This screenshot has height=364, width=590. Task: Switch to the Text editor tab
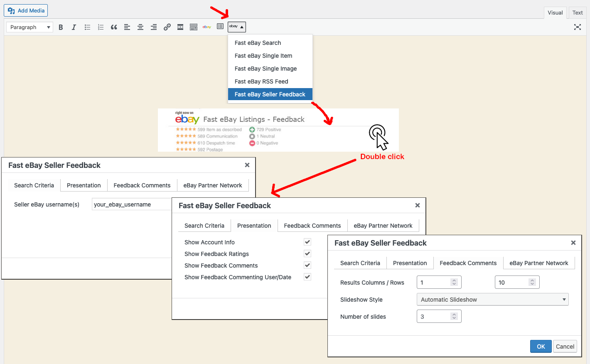click(578, 12)
